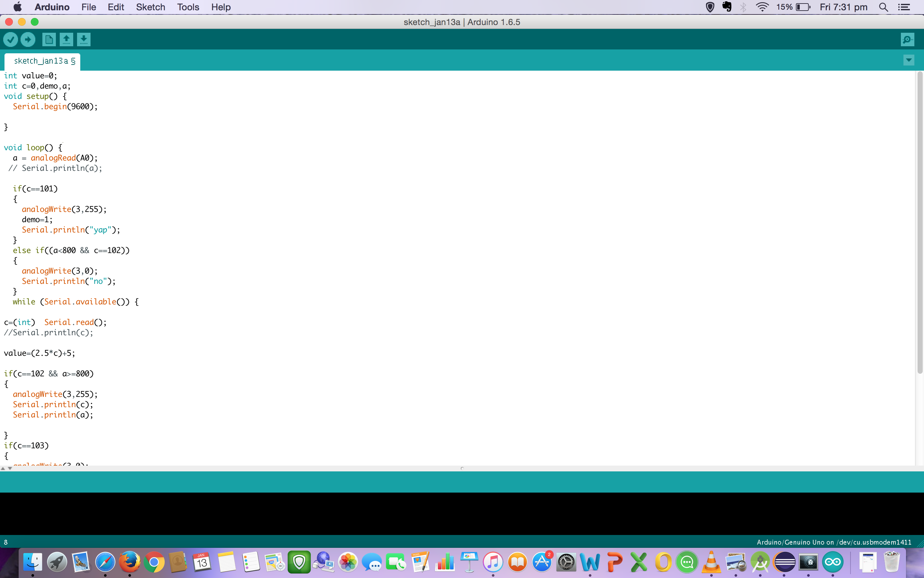Click the line 'else if((a<800 && c==102))'
This screenshot has width=924, height=578.
[x=71, y=250]
